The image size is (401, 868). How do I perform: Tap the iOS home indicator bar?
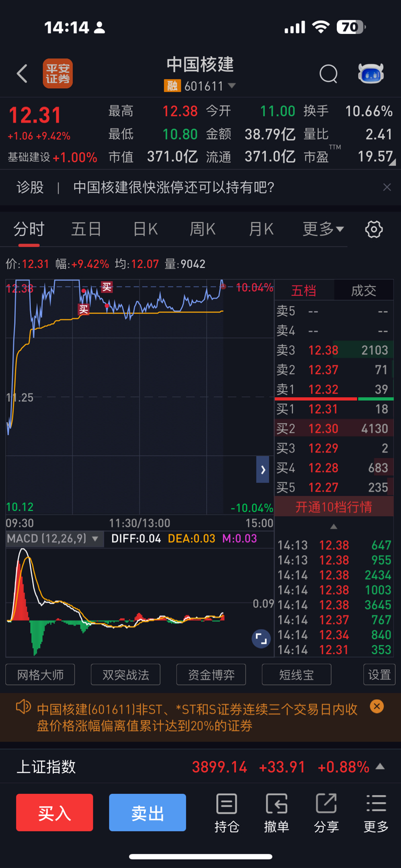[x=200, y=857]
